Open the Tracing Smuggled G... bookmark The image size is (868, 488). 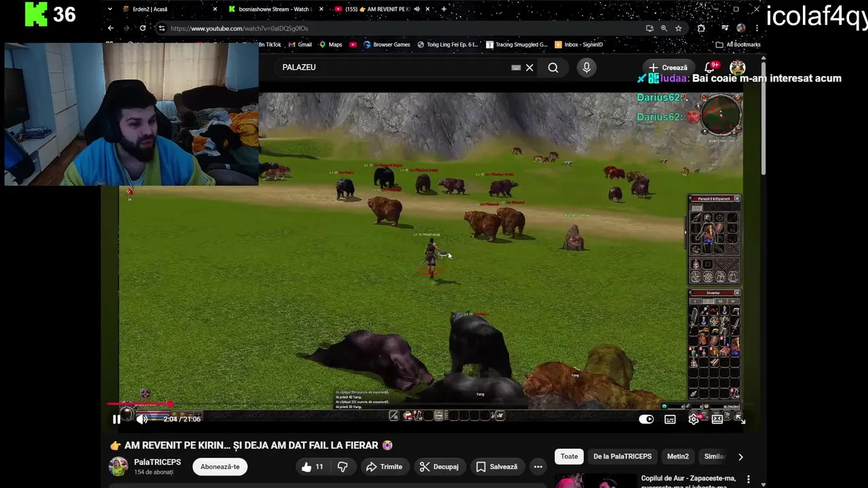517,45
